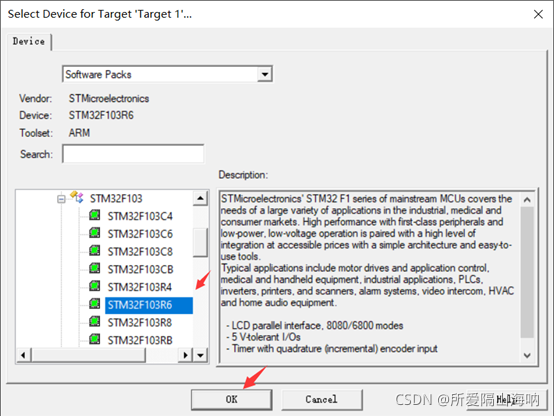Click the chip icon beside STM32F103R4

tap(95, 286)
